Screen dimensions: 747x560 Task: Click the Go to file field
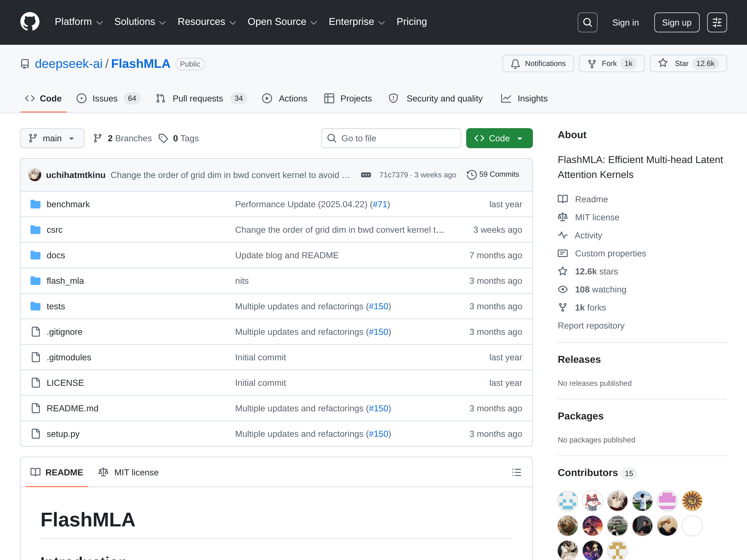pyautogui.click(x=391, y=138)
